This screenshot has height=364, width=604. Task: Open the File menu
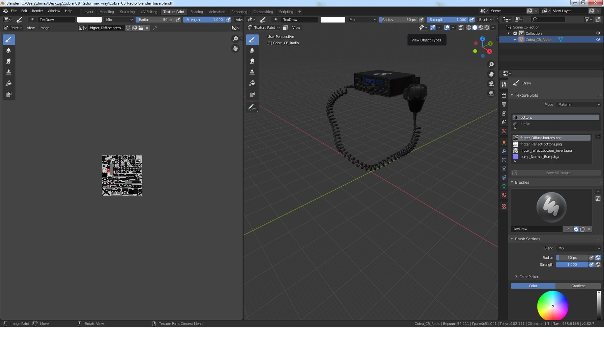click(x=14, y=11)
